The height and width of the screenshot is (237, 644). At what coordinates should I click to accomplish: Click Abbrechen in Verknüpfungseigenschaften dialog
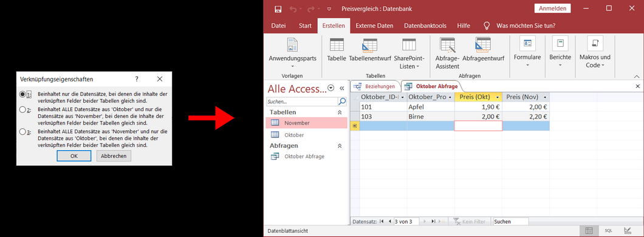tap(114, 156)
